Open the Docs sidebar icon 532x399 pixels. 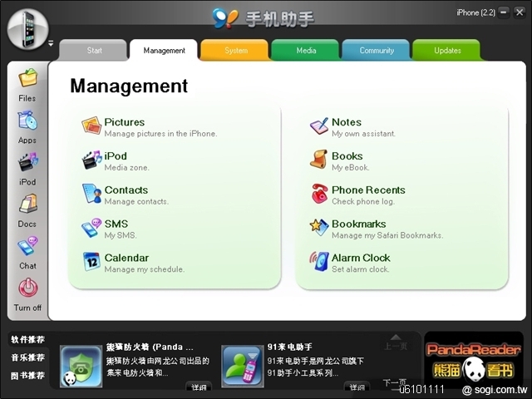(x=27, y=204)
